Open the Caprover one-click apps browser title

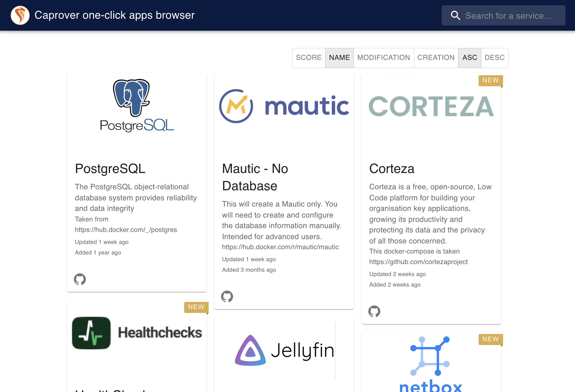[x=115, y=15]
